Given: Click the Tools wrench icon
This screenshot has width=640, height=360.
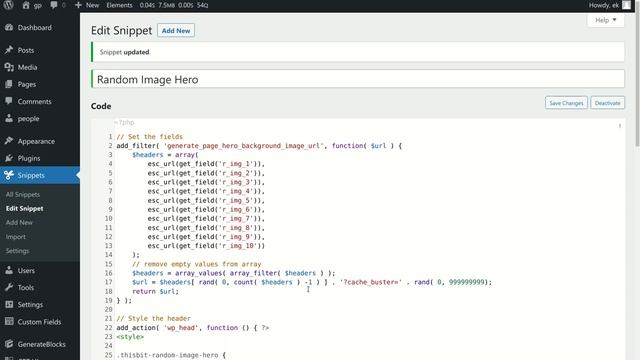Looking at the screenshot, I should click(x=9, y=287).
